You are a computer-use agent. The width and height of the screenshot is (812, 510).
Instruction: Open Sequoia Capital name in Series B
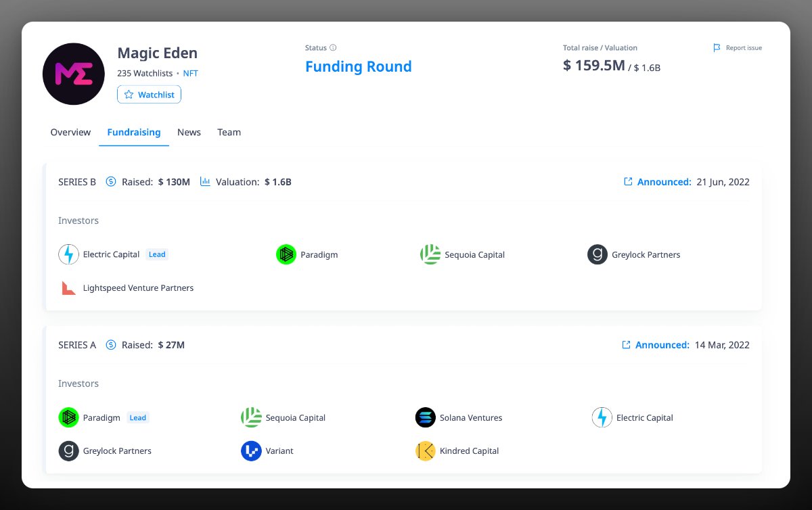(474, 255)
